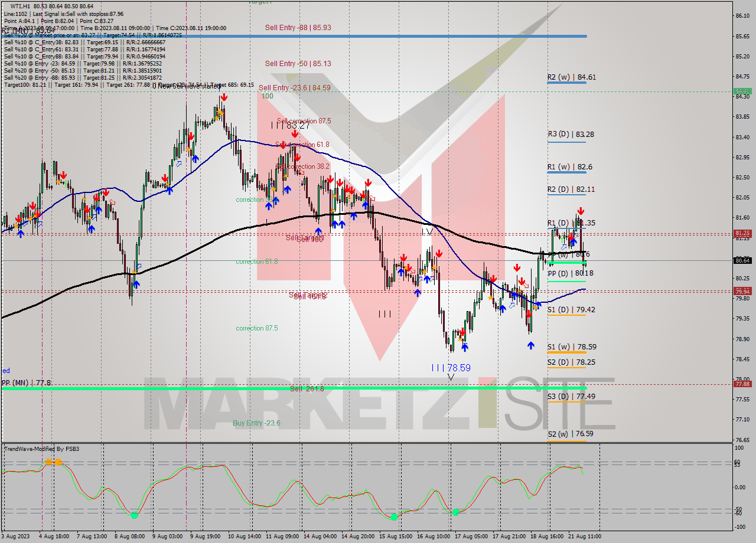Image resolution: width=756 pixels, height=543 pixels.
Task: Click the 'I I I 78.59' wave low label
Action: tap(451, 368)
